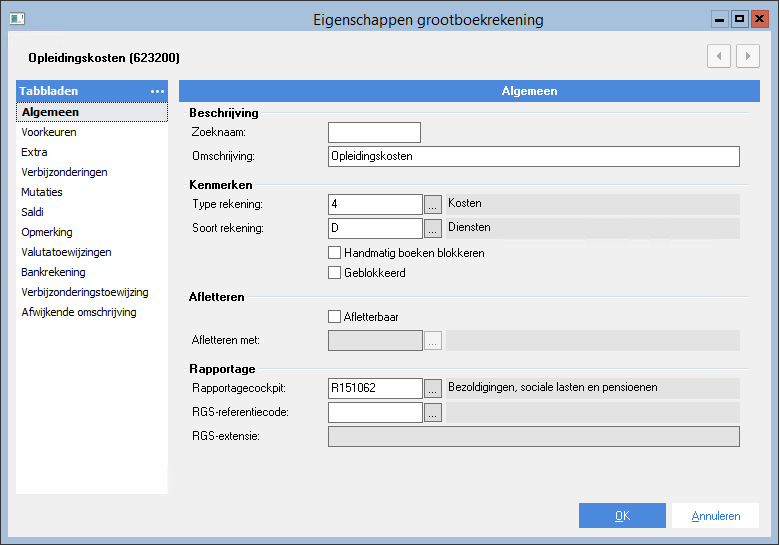Image resolution: width=780 pixels, height=545 pixels.
Task: Click into the Zoeknaam field
Action: 374,132
